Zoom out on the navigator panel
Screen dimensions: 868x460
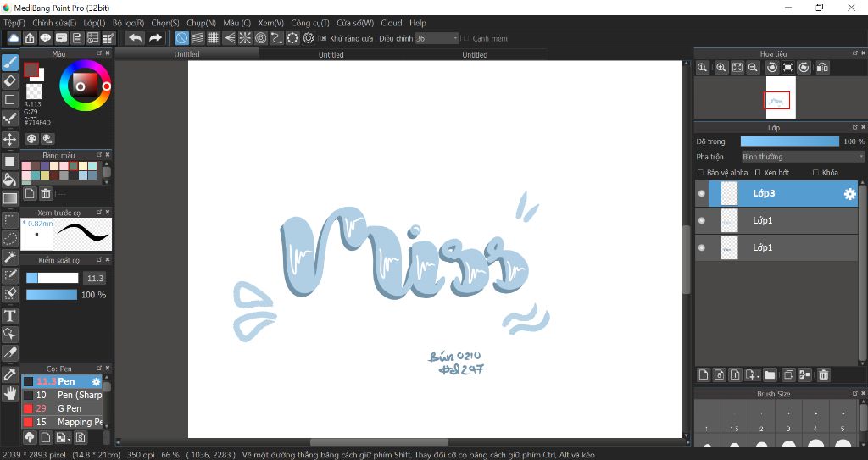point(753,67)
